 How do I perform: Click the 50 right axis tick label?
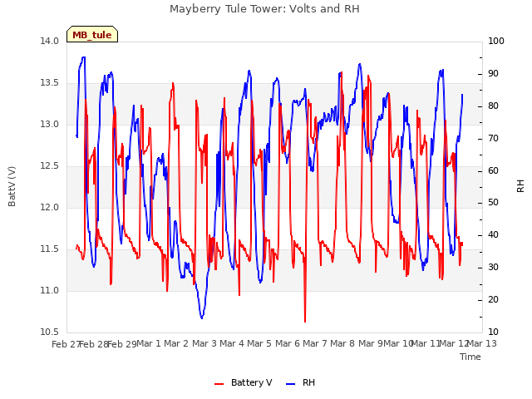(x=493, y=203)
